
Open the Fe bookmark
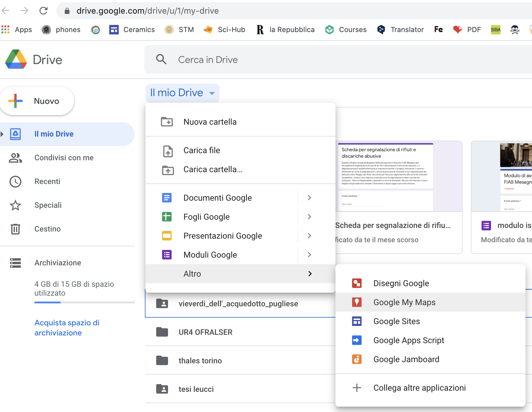pyautogui.click(x=438, y=29)
